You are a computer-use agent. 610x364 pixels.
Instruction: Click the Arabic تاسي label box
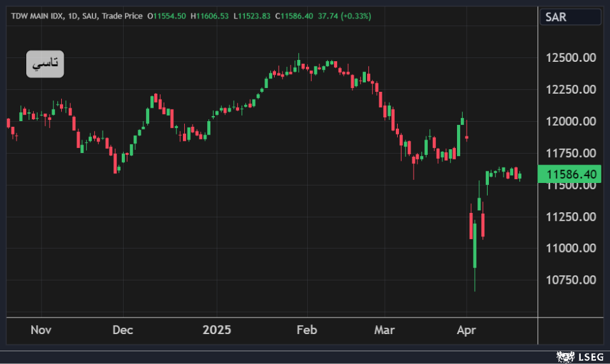[45, 64]
